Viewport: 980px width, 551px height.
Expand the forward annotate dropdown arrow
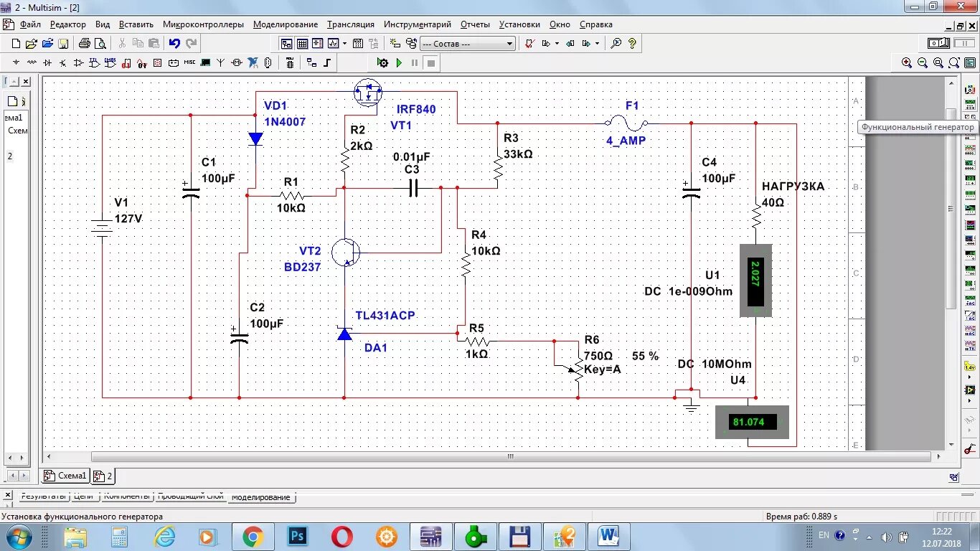click(597, 43)
